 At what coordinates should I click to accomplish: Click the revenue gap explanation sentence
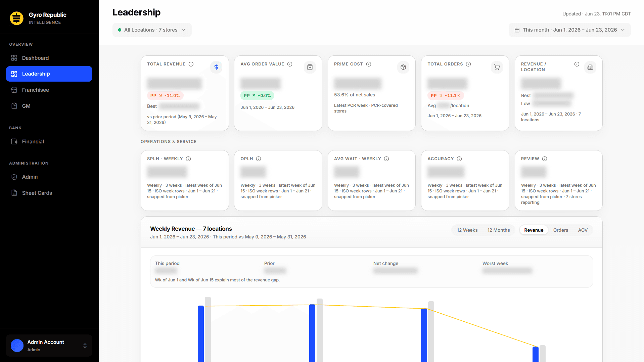click(217, 280)
